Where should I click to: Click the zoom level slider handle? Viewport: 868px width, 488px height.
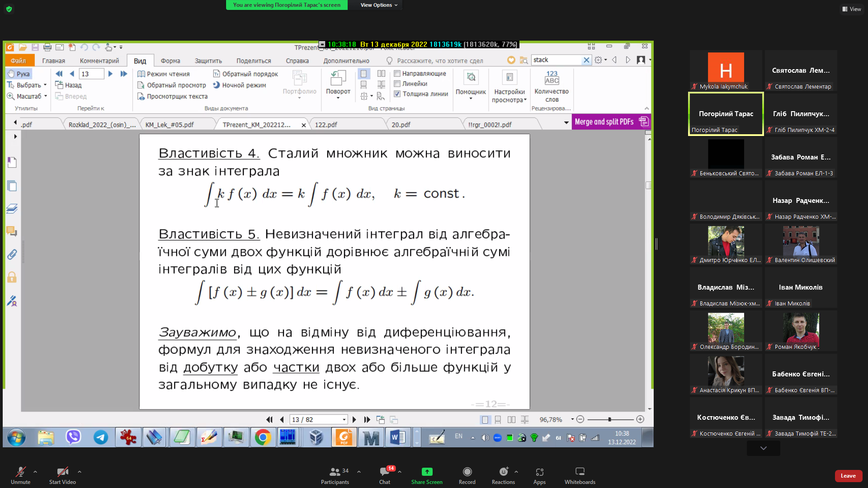609,419
